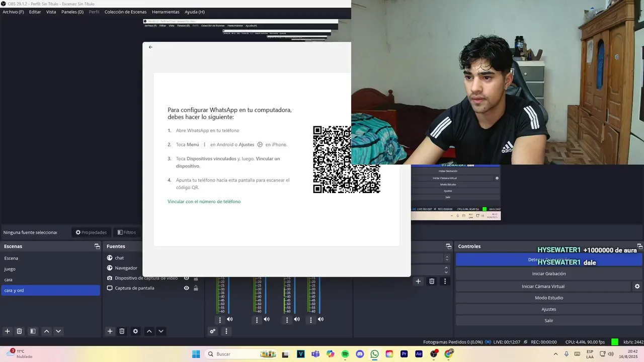Open the Ayuda (H) menu
This screenshot has height=362, width=644.
click(x=195, y=12)
